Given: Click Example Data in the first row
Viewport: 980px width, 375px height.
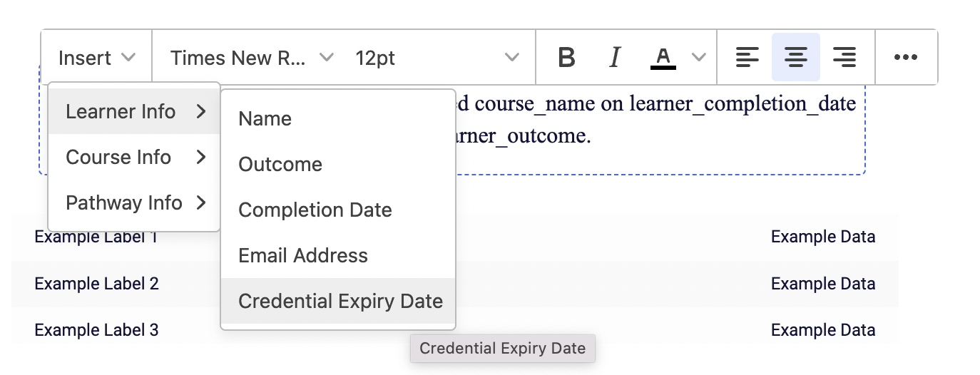Looking at the screenshot, I should [823, 237].
